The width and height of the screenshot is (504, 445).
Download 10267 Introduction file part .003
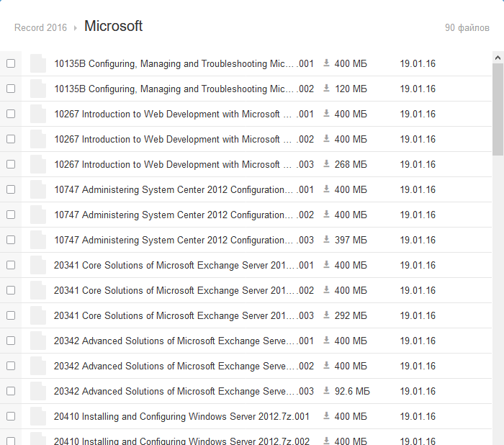click(326, 164)
